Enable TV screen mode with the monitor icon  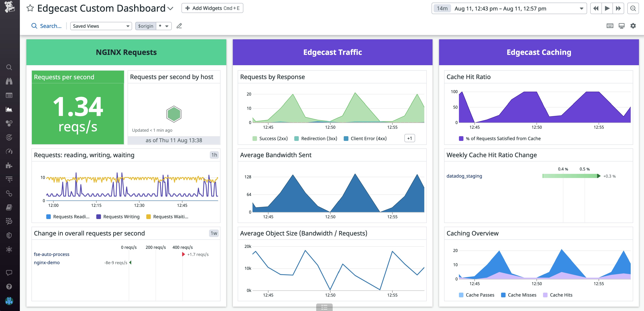(x=621, y=26)
